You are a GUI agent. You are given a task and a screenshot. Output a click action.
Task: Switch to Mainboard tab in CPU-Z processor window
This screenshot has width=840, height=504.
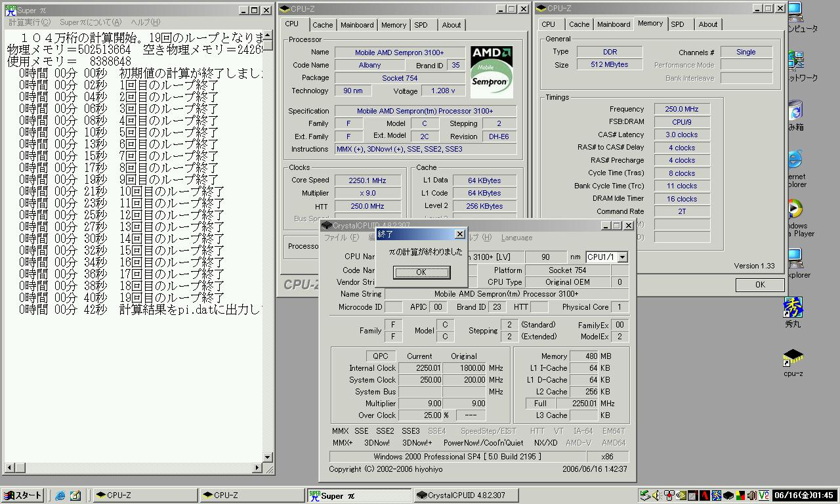tap(357, 25)
